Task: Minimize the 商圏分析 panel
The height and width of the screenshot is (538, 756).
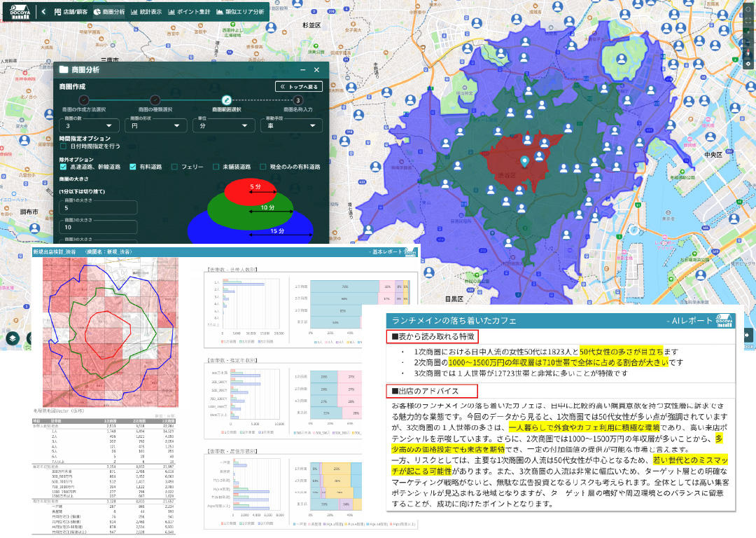Action: [303, 70]
